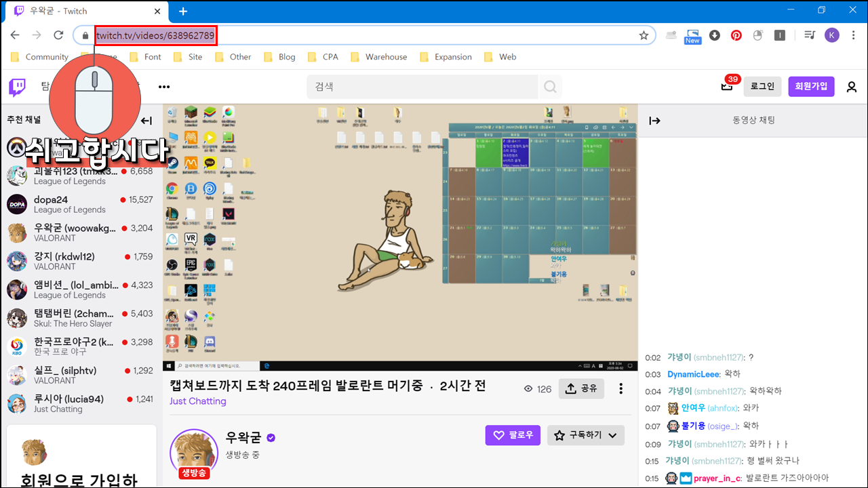868x488 pixels.
Task: Reload the page
Action: (58, 35)
